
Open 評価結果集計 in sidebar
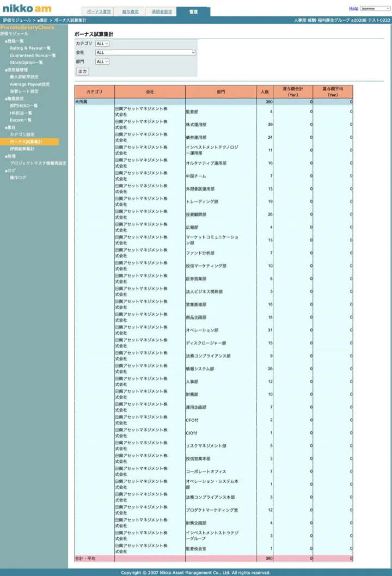tap(22, 149)
